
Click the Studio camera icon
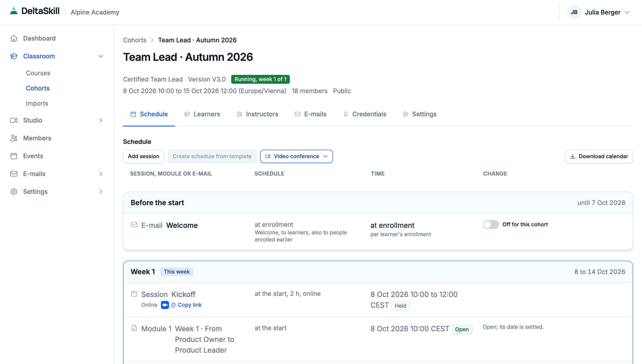click(14, 120)
